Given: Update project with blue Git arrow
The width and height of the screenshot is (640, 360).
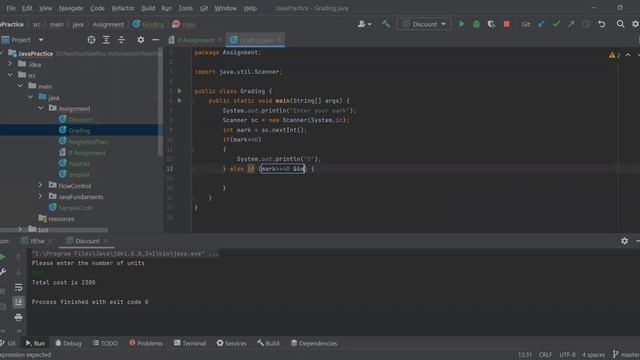Looking at the screenshot, I should (541, 24).
